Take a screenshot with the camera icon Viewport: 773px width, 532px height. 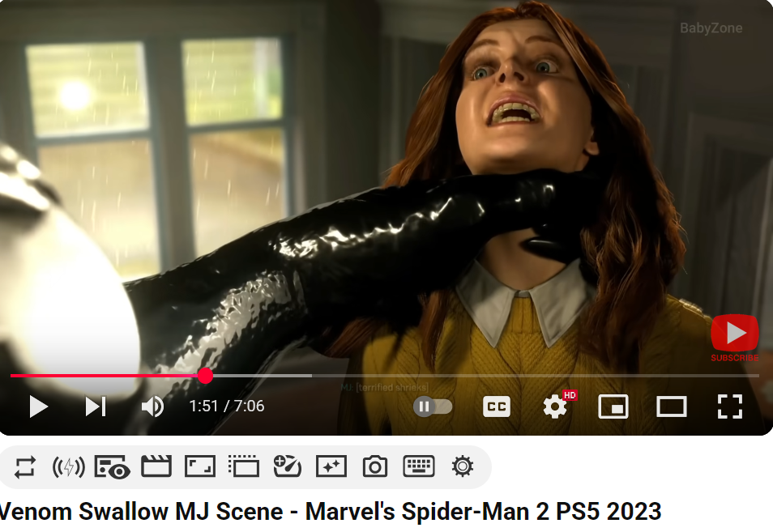374,466
